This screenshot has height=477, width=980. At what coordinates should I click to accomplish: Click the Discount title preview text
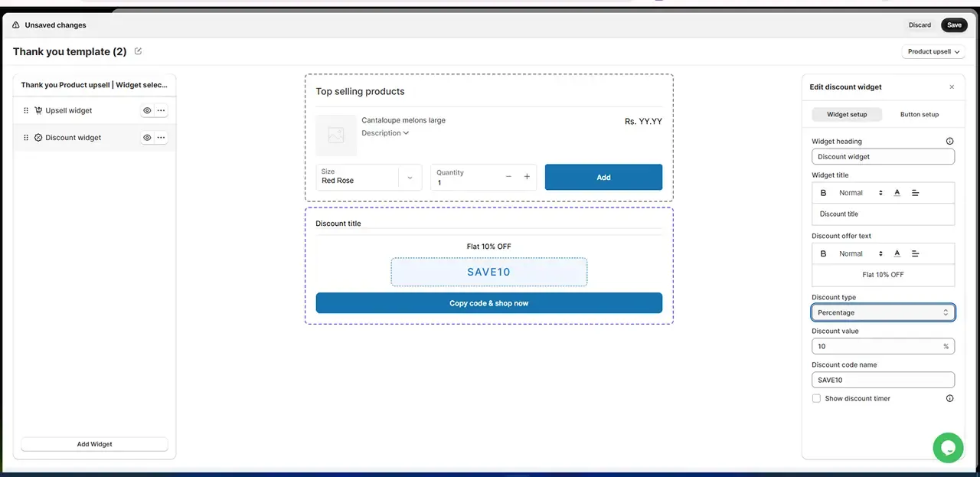[x=338, y=224]
